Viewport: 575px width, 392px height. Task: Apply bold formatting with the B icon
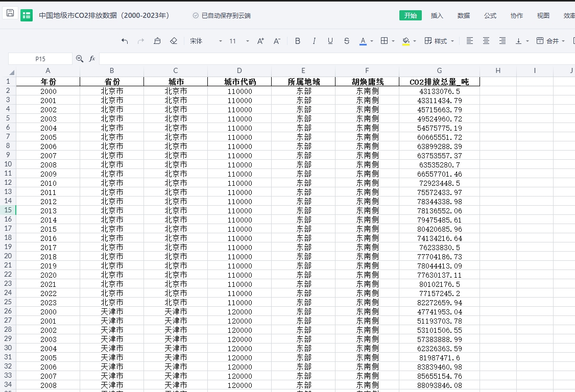coord(298,41)
